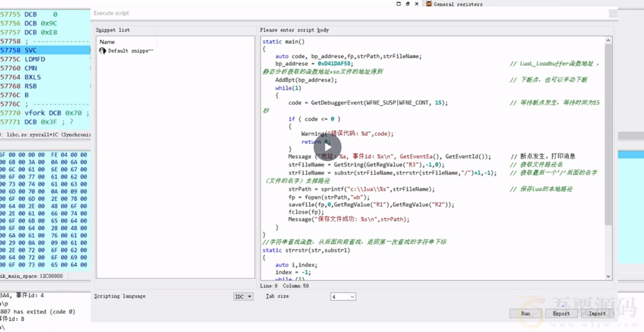This screenshot has width=644, height=332.
Task: Open the Tab size dropdown showing 4
Action: tap(343, 297)
